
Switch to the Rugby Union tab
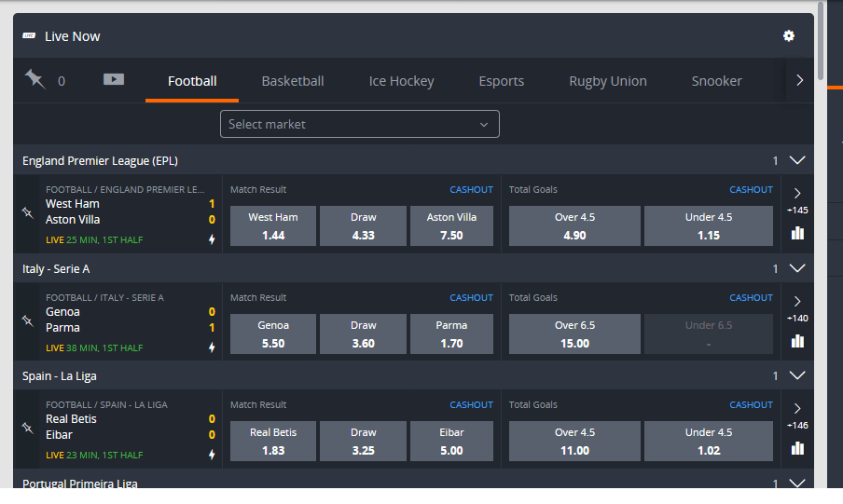click(607, 81)
